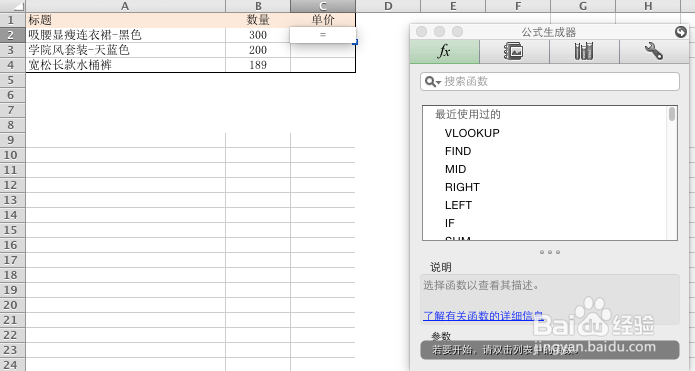Viewport: 695px width, 371px height.
Task: Open the function details help link
Action: (483, 316)
